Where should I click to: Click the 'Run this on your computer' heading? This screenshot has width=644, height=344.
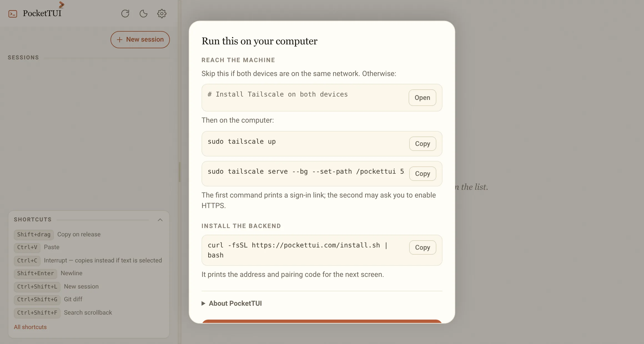260,41
